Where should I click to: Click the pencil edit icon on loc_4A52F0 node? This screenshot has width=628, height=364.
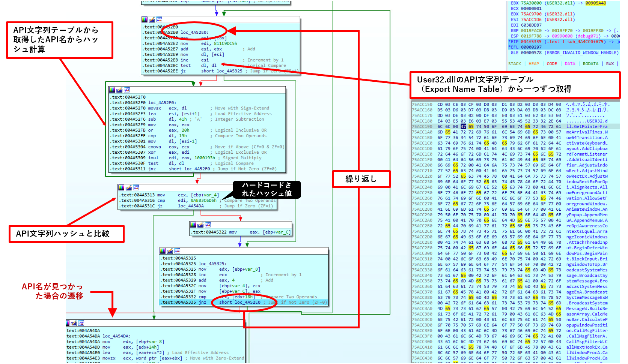point(119,90)
